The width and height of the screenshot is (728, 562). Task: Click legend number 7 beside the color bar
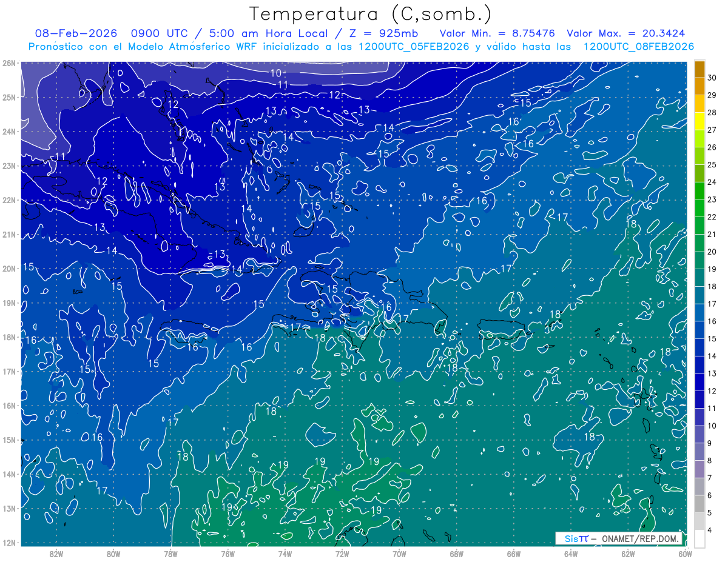710,478
